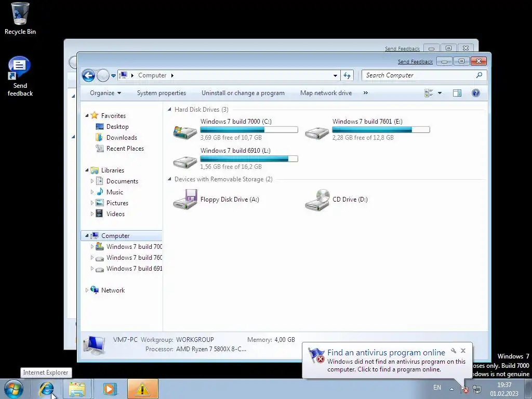Image resolution: width=532 pixels, height=399 pixels.
Task: Select Windows 7 build 760 tree item
Action: click(134, 258)
